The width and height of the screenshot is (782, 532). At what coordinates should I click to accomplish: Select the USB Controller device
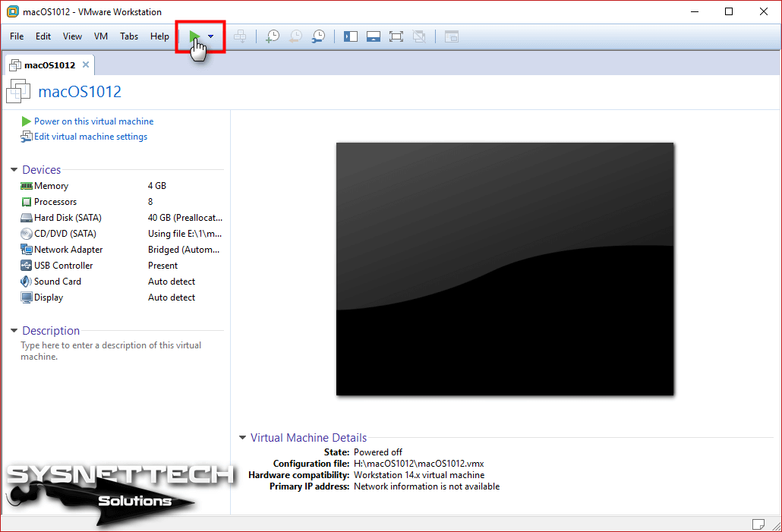(121, 266)
